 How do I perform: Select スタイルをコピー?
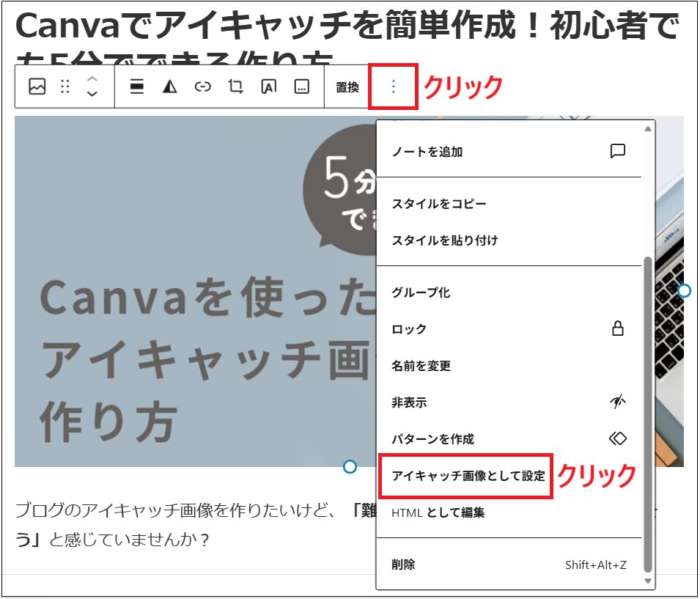[509, 204]
